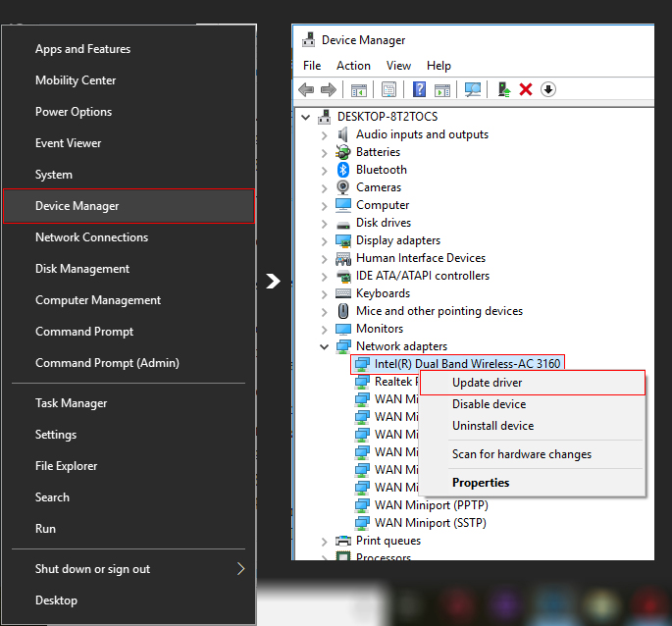Click the Cameras webcam icon

click(x=342, y=187)
